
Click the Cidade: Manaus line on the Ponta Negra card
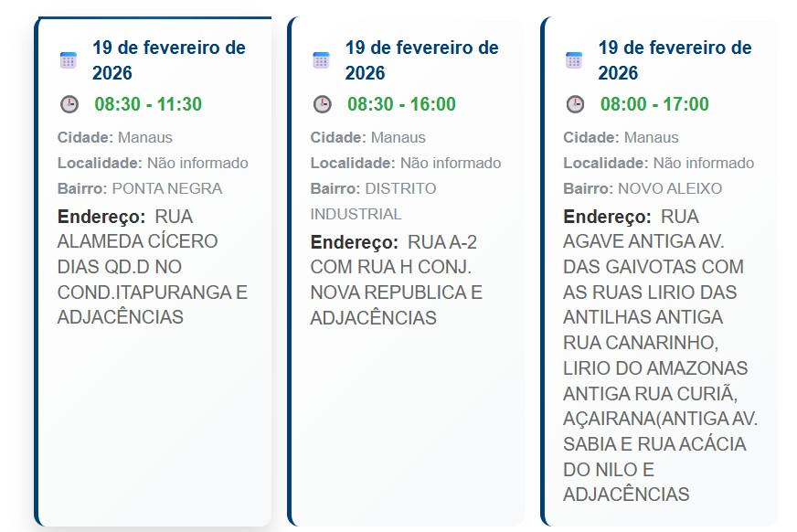pyautogui.click(x=115, y=138)
